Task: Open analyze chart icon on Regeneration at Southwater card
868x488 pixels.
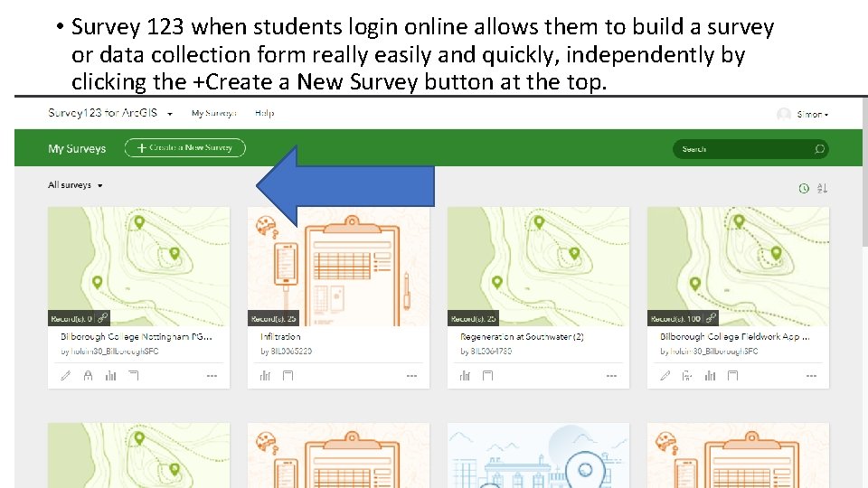Action: tap(465, 376)
